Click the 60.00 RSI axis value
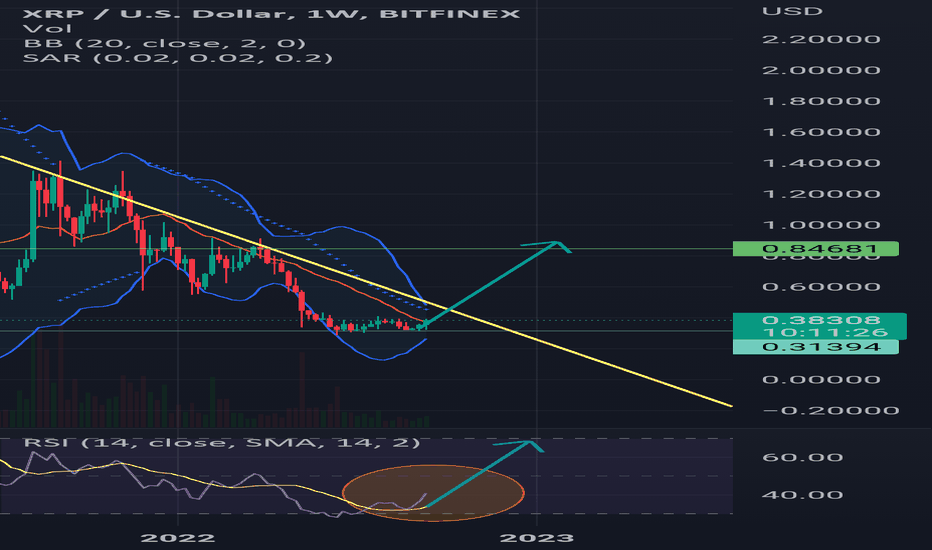This screenshot has height=550, width=932. pos(802,457)
